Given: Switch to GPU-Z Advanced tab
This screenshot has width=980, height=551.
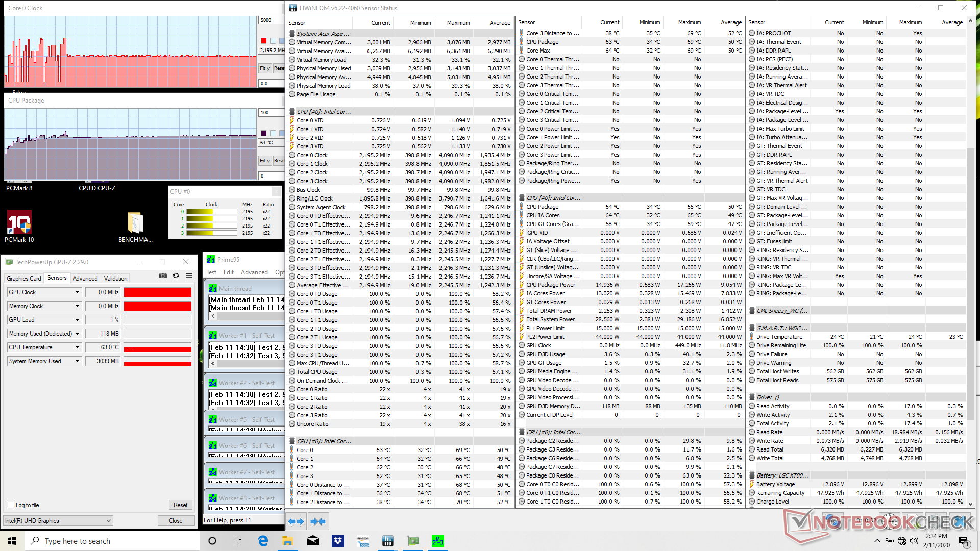Looking at the screenshot, I should coord(85,279).
